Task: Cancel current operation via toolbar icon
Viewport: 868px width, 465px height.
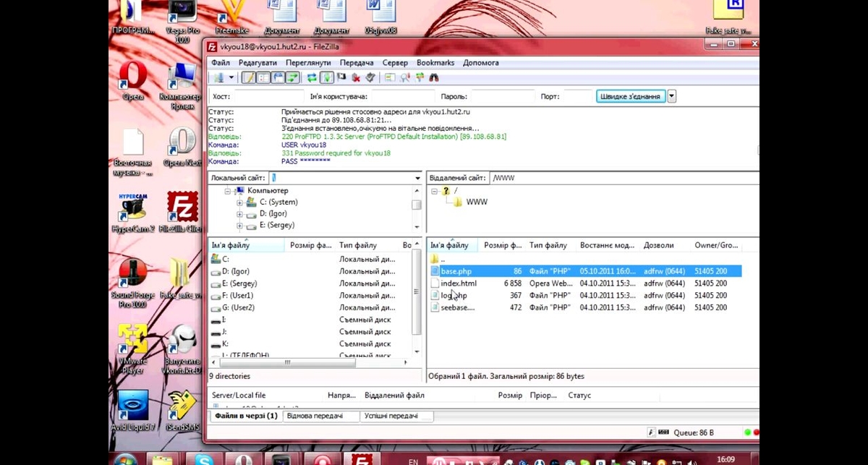Action: pos(341,78)
